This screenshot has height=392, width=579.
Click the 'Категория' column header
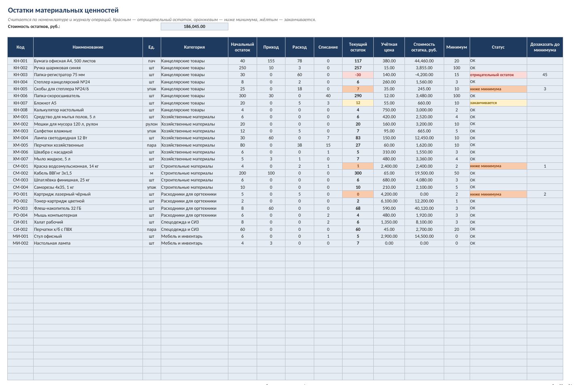pyautogui.click(x=194, y=47)
